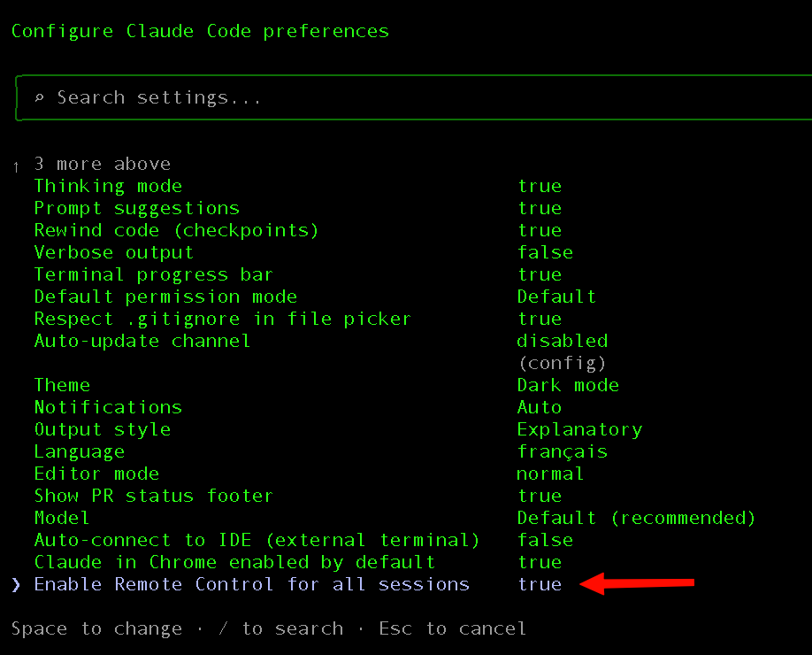Image resolution: width=812 pixels, height=655 pixels.
Task: Toggle Terminal progress bar setting
Action: 153,274
